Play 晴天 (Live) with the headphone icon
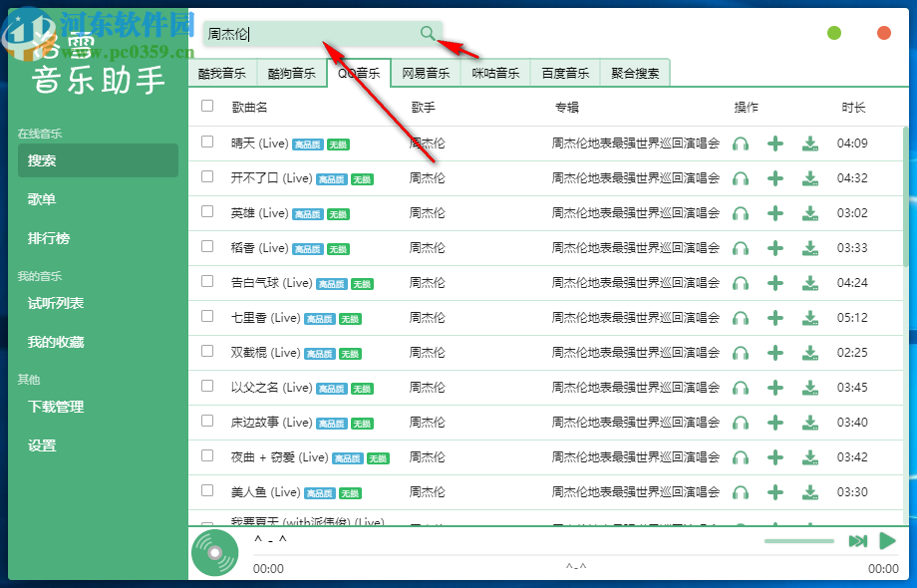The image size is (917, 588). (740, 144)
